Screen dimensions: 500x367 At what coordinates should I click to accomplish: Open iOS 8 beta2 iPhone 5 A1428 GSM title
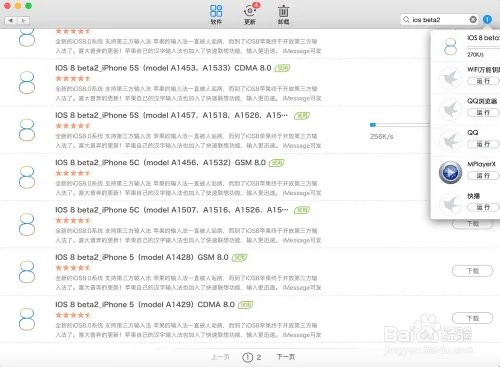click(142, 257)
